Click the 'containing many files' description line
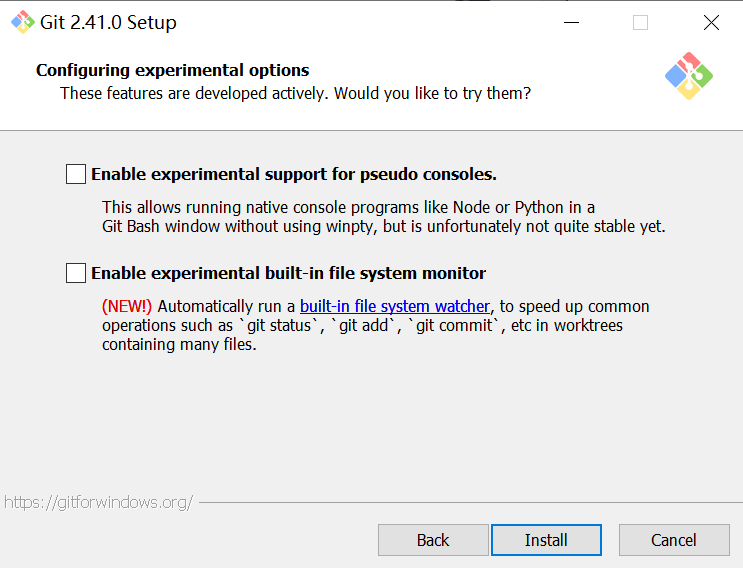 (179, 344)
